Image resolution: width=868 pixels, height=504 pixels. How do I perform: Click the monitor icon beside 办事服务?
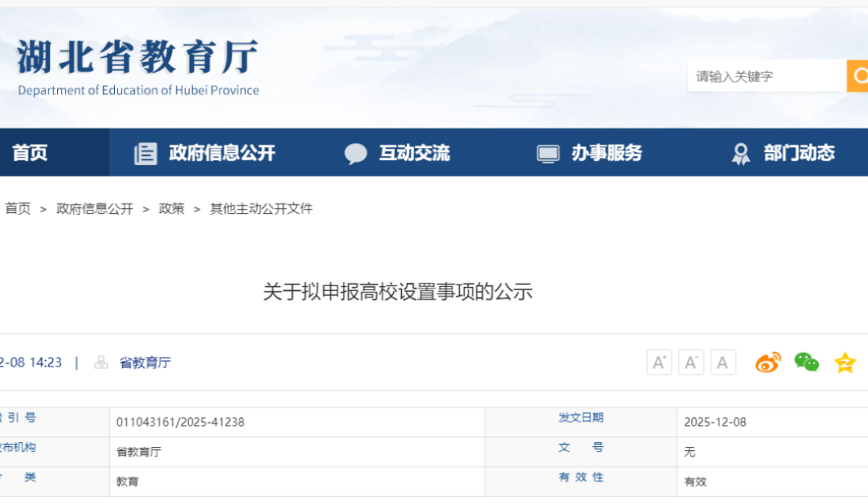coord(548,154)
